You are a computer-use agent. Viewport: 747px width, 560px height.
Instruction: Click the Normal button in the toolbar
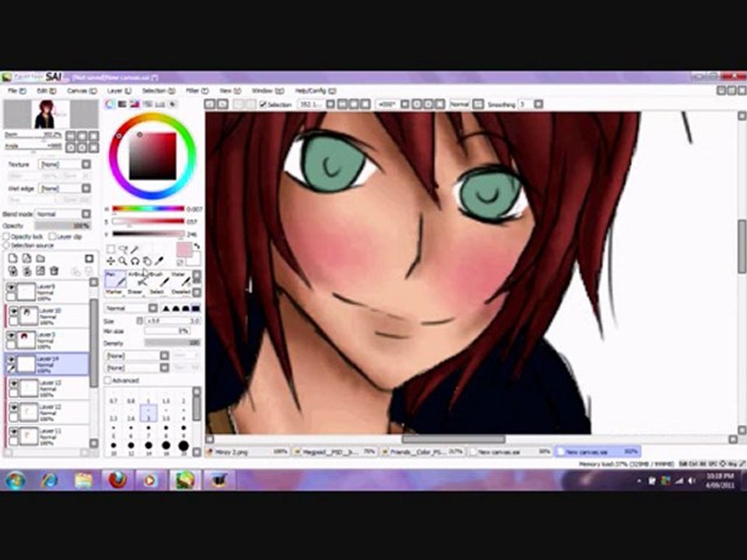pos(460,103)
